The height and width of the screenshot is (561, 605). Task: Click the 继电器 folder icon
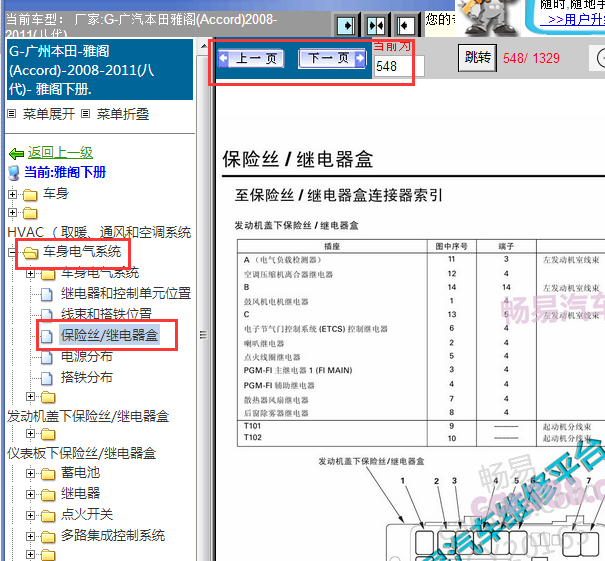(48, 495)
